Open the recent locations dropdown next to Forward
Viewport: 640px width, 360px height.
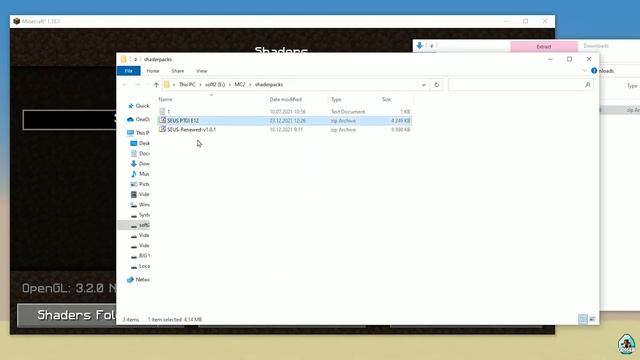coord(147,85)
